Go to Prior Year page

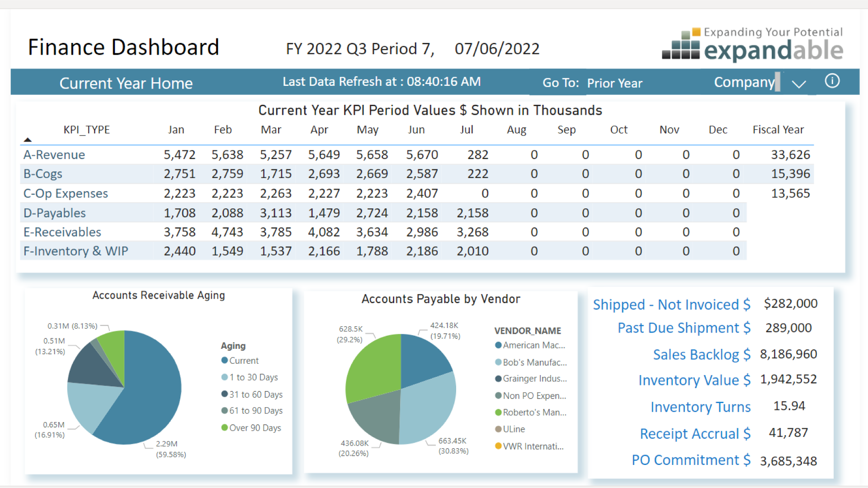click(614, 83)
